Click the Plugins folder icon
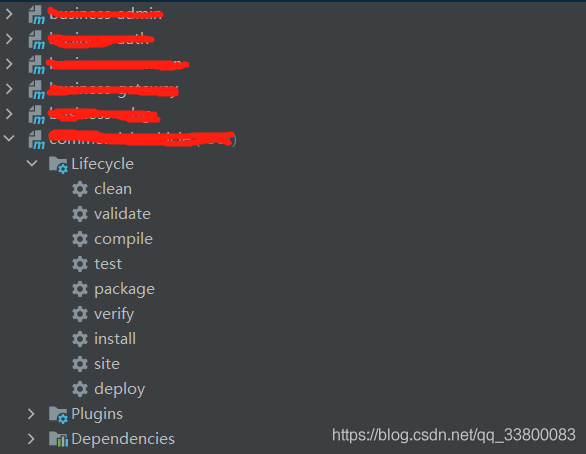The image size is (586, 454). (58, 414)
